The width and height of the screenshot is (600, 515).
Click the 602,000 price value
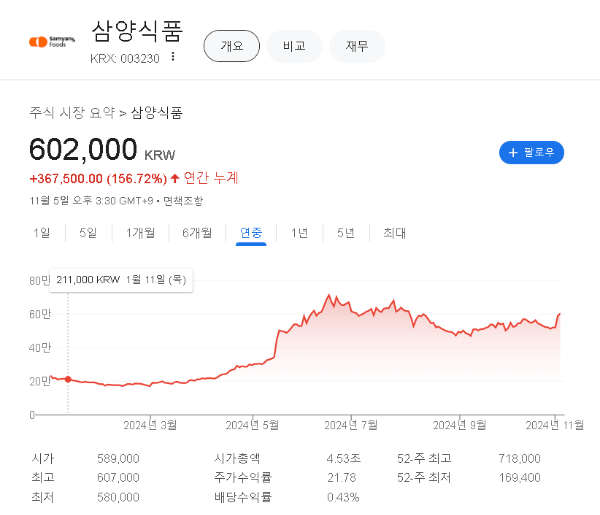83,149
